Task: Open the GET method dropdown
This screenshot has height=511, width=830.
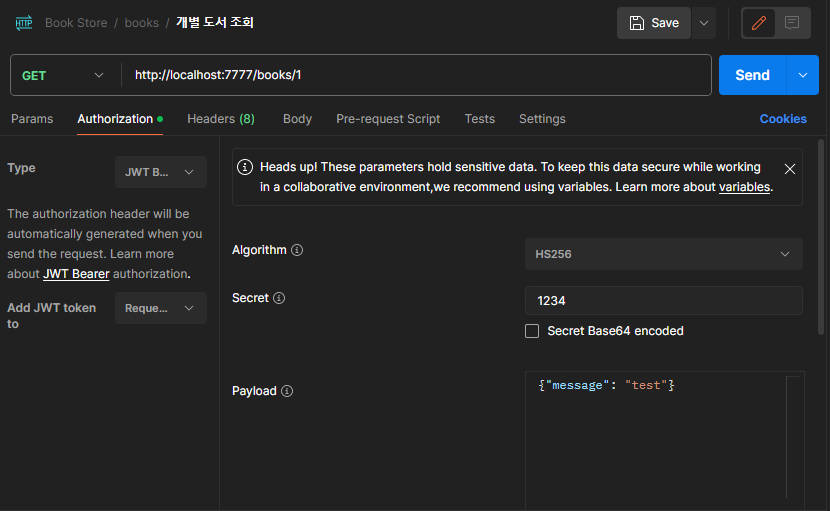Action: point(62,75)
